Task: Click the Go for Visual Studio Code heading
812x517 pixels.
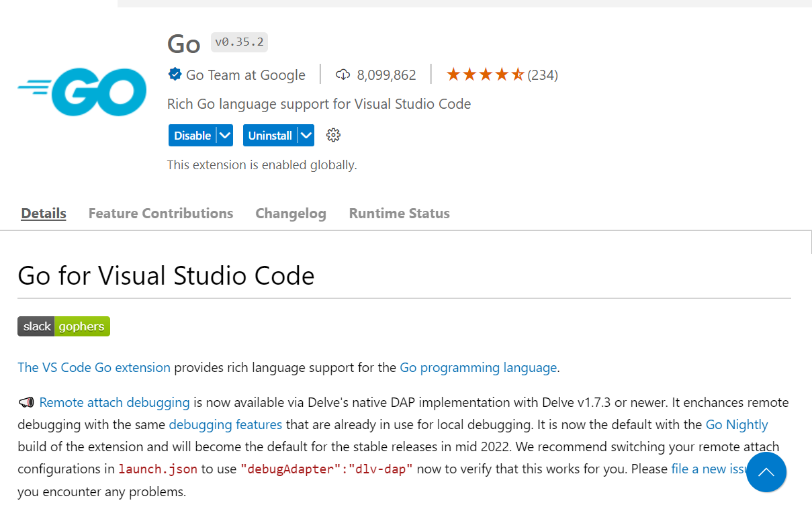Action: 166,275
